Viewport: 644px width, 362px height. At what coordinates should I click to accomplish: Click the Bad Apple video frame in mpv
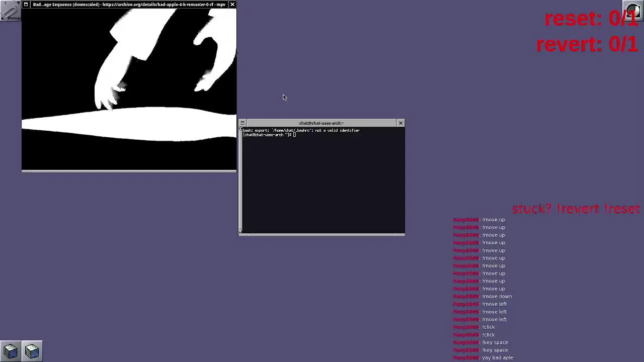pyautogui.click(x=129, y=89)
